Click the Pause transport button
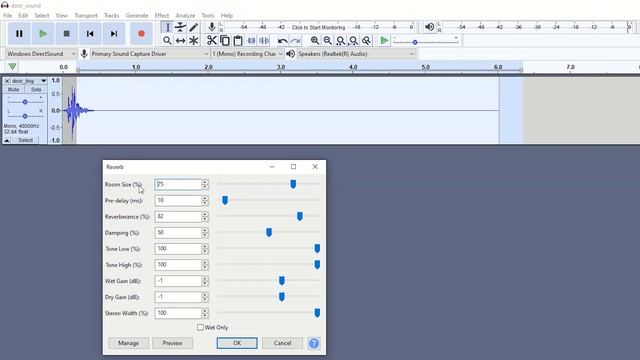 (19, 33)
